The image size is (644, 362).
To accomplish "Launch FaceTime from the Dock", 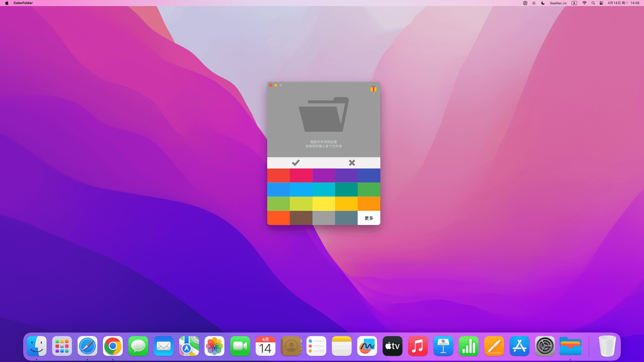I will click(x=240, y=346).
